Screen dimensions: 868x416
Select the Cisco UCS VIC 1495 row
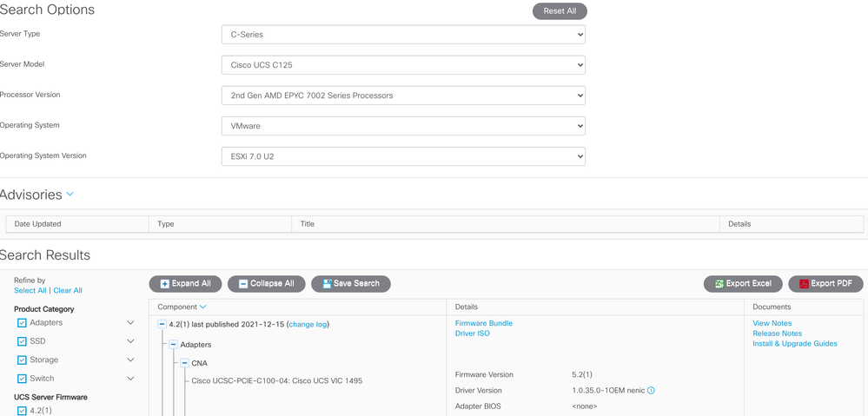(277, 380)
